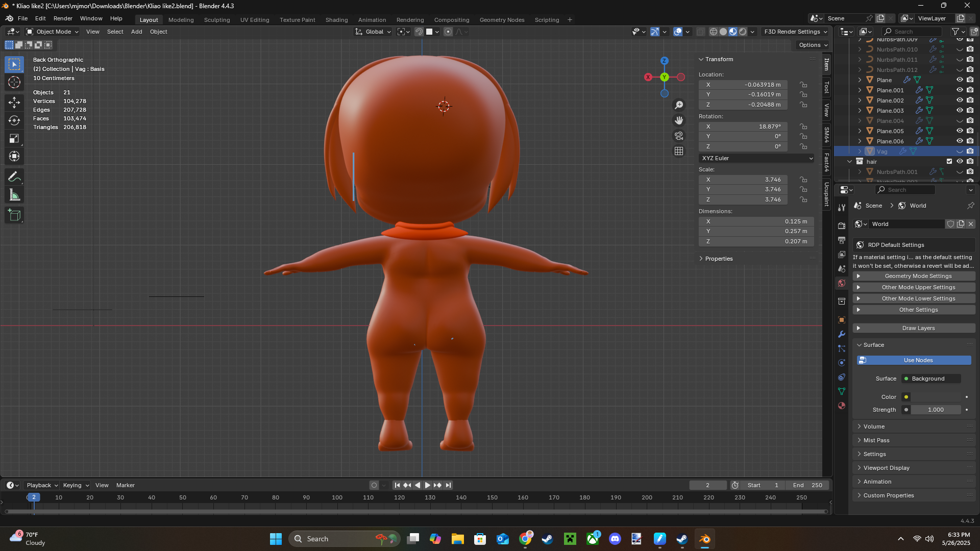This screenshot has width=980, height=551.
Task: Select the Move tool in toolbar
Action: point(14,102)
